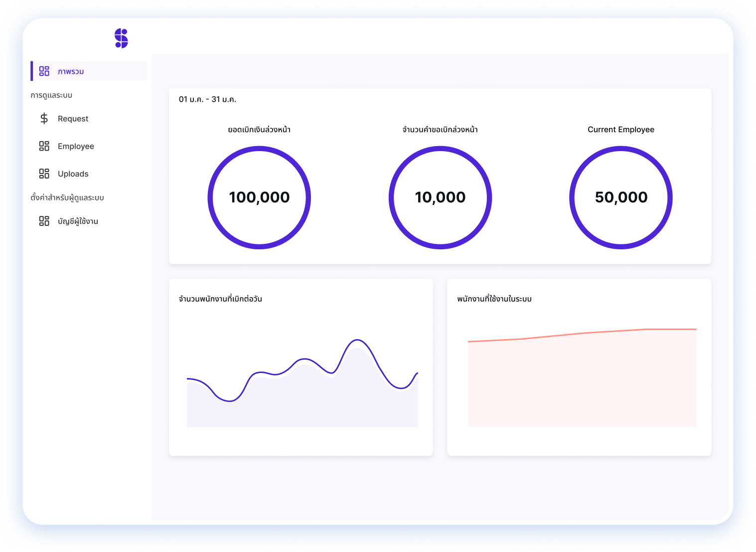Click the grid icon beside Employee

click(44, 146)
